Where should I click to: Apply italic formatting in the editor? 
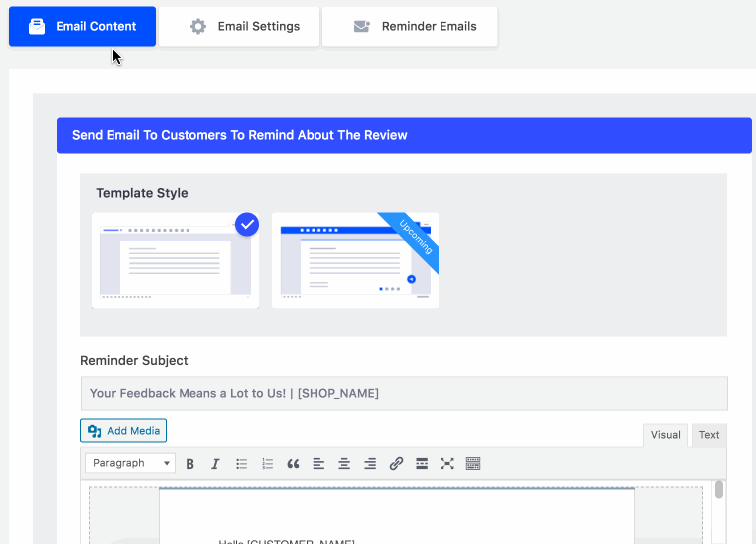(215, 463)
